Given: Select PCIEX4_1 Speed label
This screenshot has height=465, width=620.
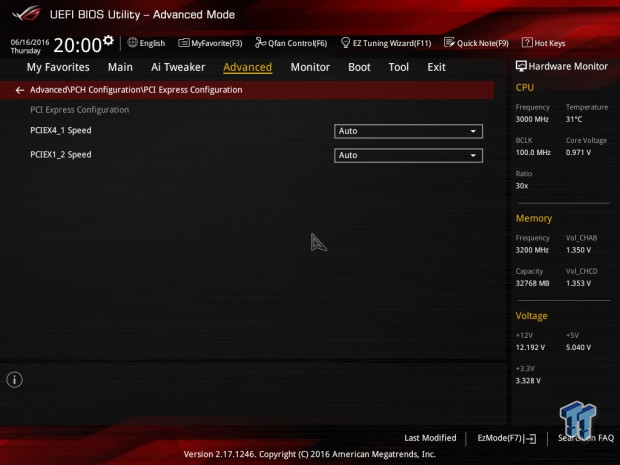Looking at the screenshot, I should coord(60,130).
